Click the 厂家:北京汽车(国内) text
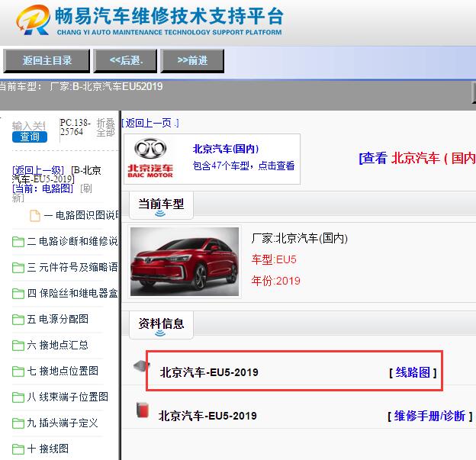Viewport: 476px width, 460px height. click(x=299, y=238)
